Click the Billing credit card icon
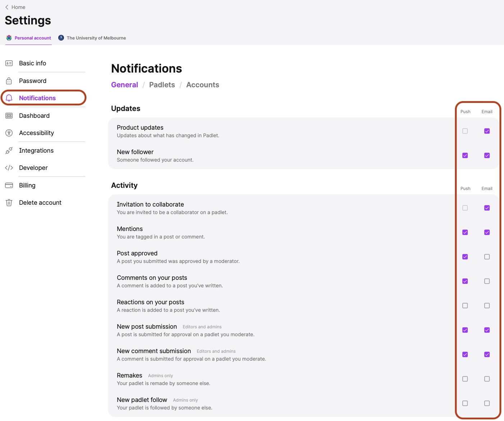The height and width of the screenshot is (421, 504). click(9, 185)
